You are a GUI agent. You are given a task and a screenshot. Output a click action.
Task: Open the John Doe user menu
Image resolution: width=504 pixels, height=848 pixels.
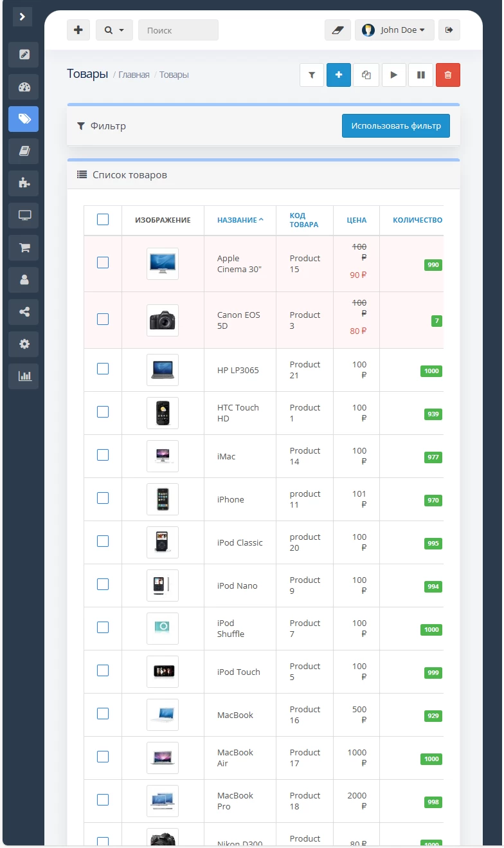tap(395, 30)
